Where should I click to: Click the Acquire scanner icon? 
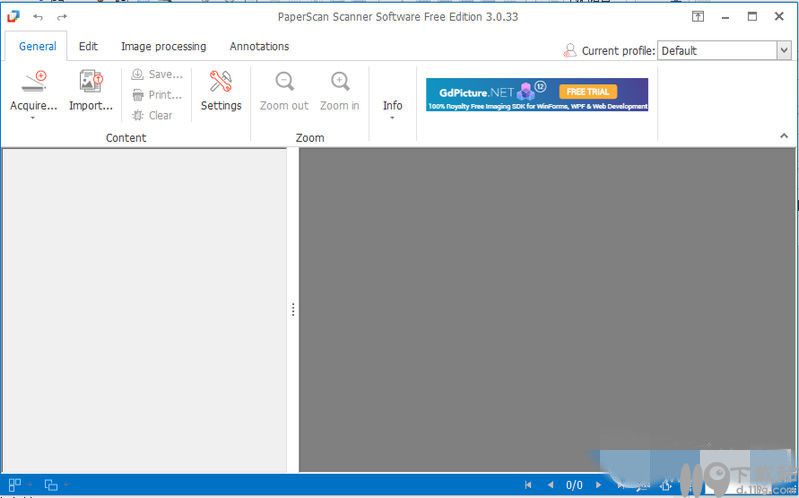[34, 81]
